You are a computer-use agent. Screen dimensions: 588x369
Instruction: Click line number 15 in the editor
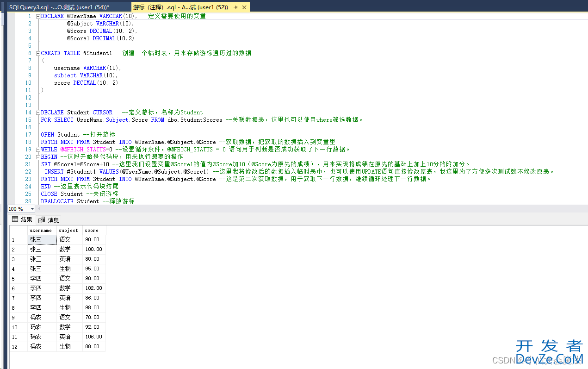(x=29, y=120)
